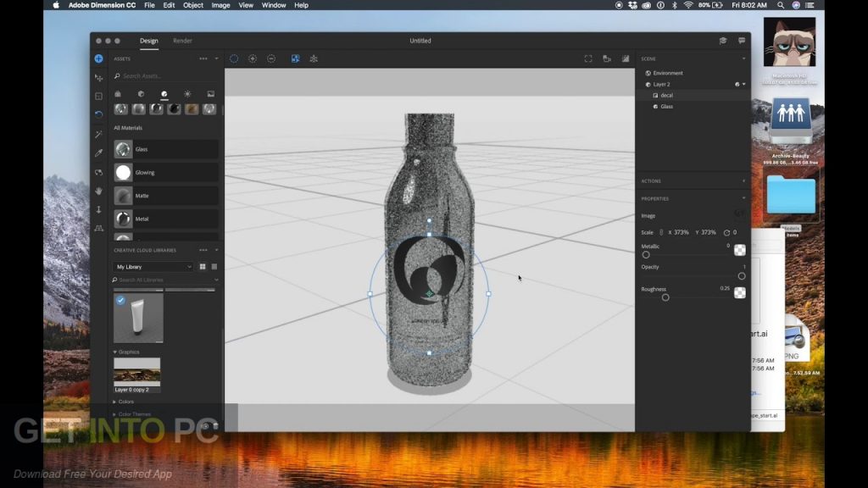
Task: Click the Opacity slider handle
Action: pos(742,276)
